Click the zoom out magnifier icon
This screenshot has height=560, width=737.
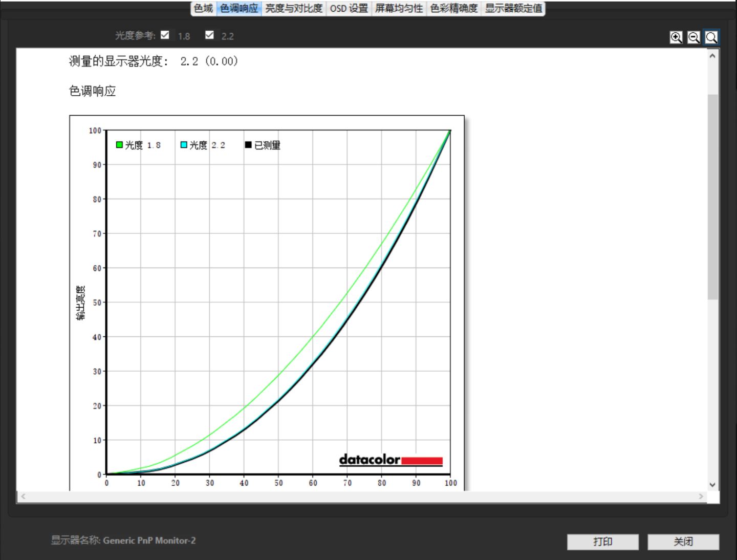click(x=693, y=37)
